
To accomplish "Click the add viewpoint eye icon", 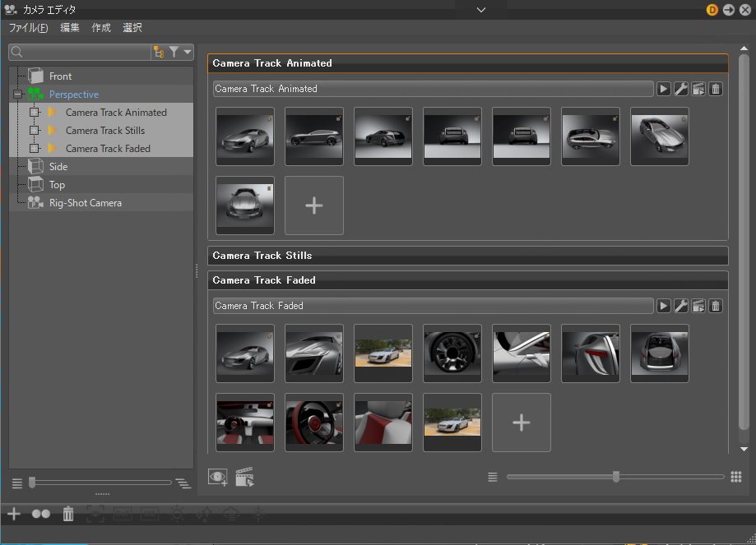I will (x=218, y=477).
